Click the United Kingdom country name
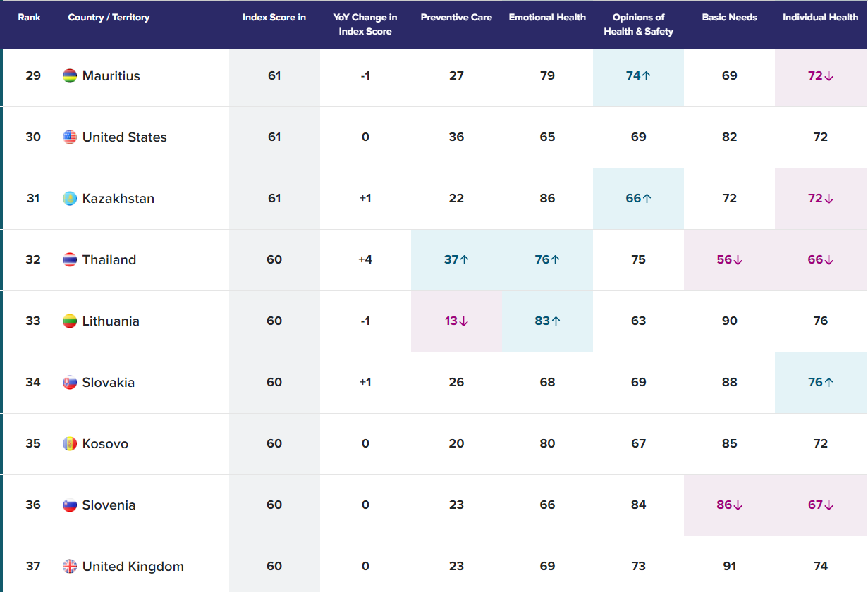 pos(133,567)
